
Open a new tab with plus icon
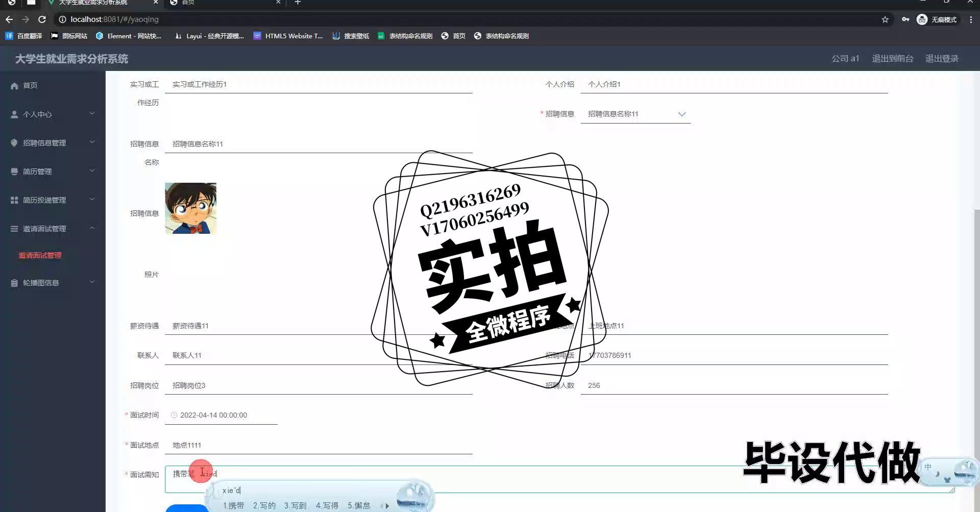point(298,3)
